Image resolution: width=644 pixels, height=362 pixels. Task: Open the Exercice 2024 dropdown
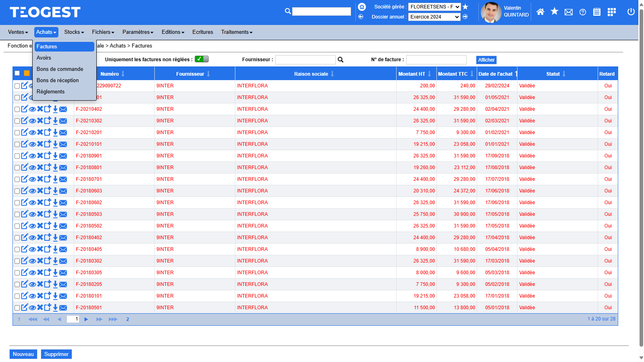pos(434,17)
